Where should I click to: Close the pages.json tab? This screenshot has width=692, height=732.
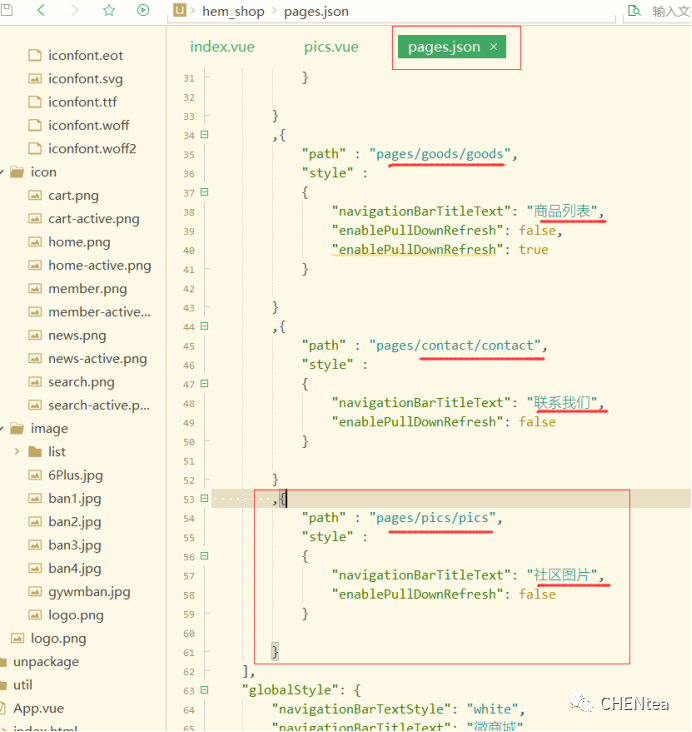[493, 47]
